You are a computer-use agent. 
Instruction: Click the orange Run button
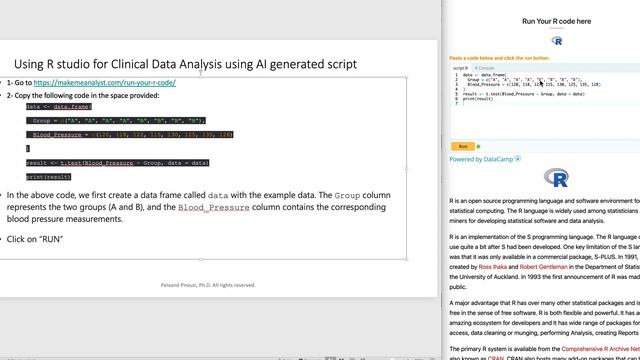click(x=463, y=147)
